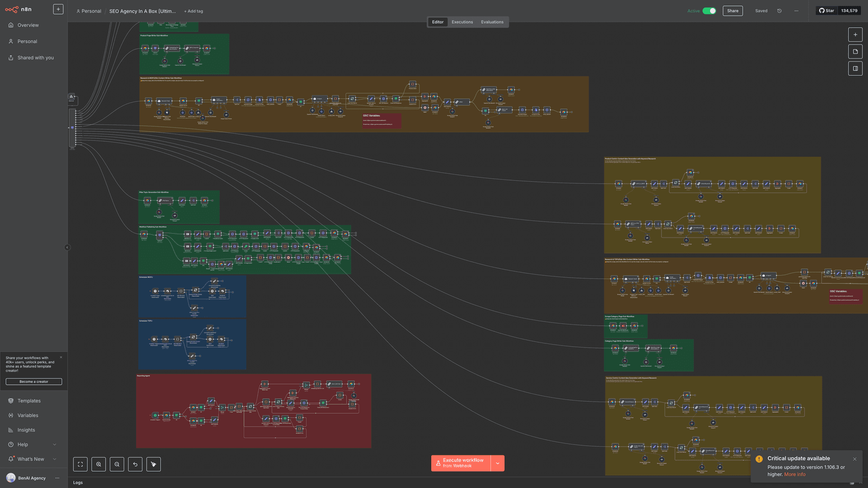The image size is (868, 488).
Task: Expand the What's New menu
Action: [33, 459]
